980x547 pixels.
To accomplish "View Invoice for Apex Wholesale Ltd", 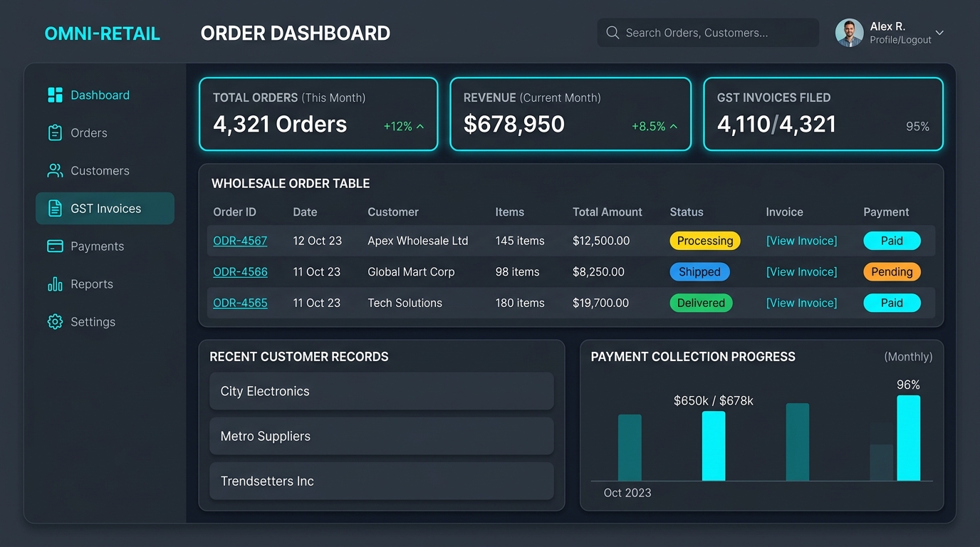I will [801, 241].
